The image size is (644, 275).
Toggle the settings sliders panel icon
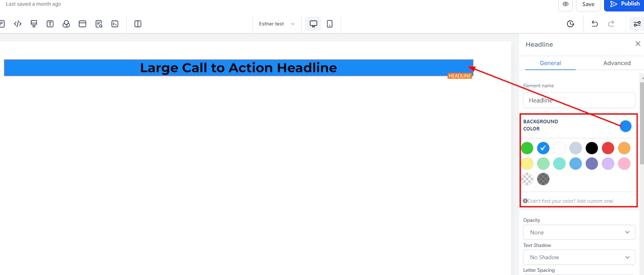637,24
